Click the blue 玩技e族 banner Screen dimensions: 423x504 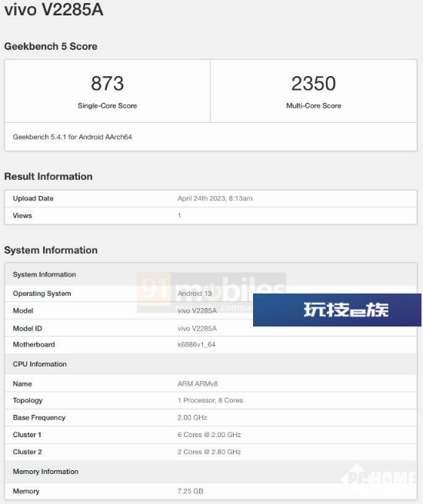pos(337,310)
